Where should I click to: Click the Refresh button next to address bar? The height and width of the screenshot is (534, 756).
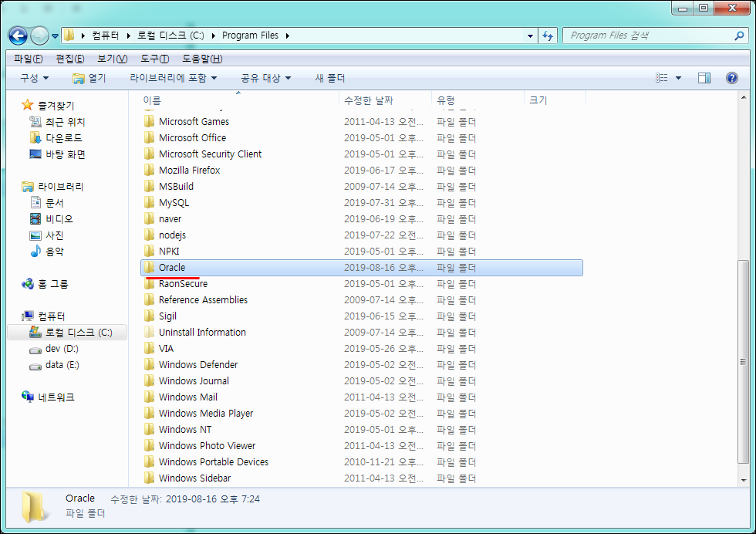point(548,35)
